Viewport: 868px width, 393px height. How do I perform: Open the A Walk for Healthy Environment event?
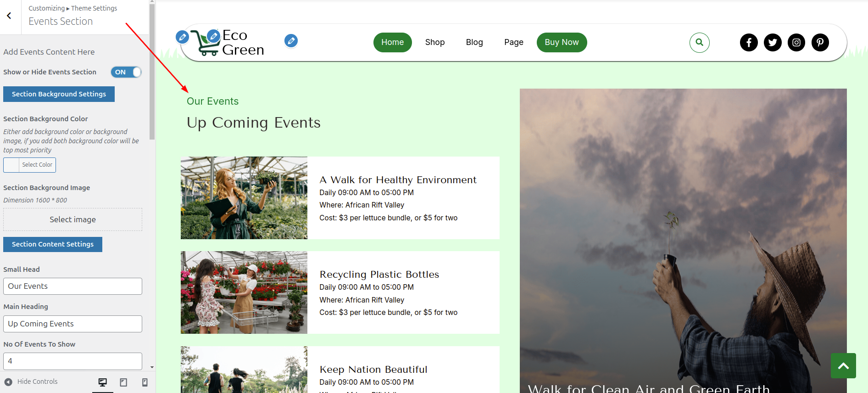[398, 180]
